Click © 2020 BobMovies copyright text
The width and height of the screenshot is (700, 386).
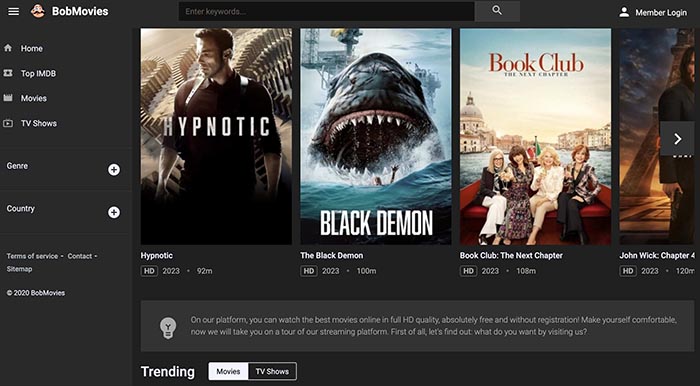36,293
